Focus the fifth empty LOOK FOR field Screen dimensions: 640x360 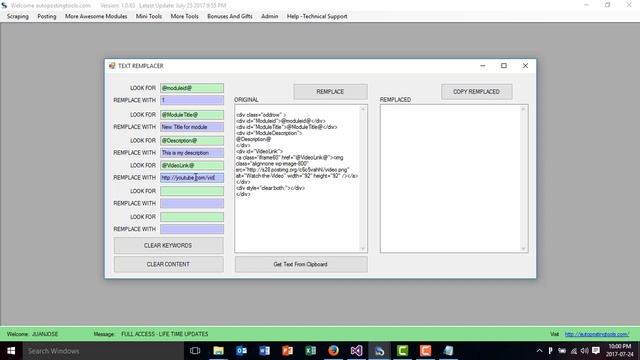click(192, 191)
